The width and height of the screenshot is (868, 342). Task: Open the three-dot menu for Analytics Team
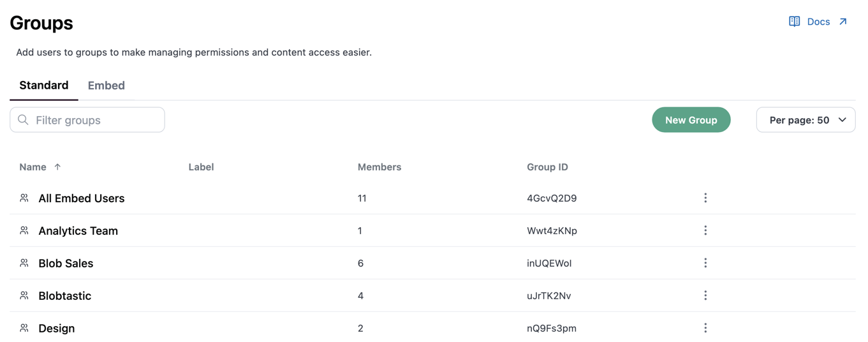[705, 230]
